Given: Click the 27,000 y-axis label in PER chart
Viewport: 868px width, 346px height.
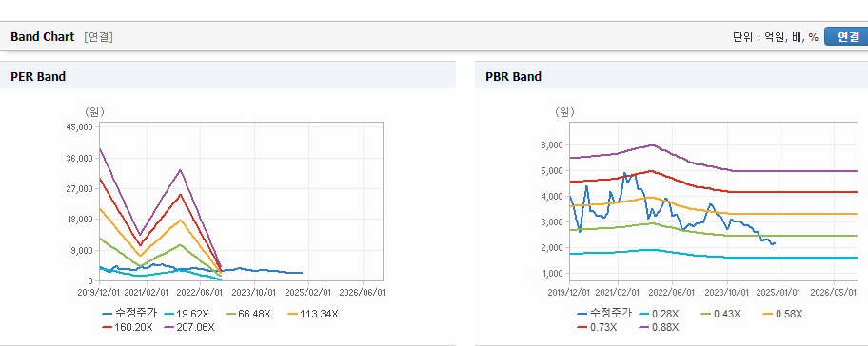Looking at the screenshot, I should [81, 188].
